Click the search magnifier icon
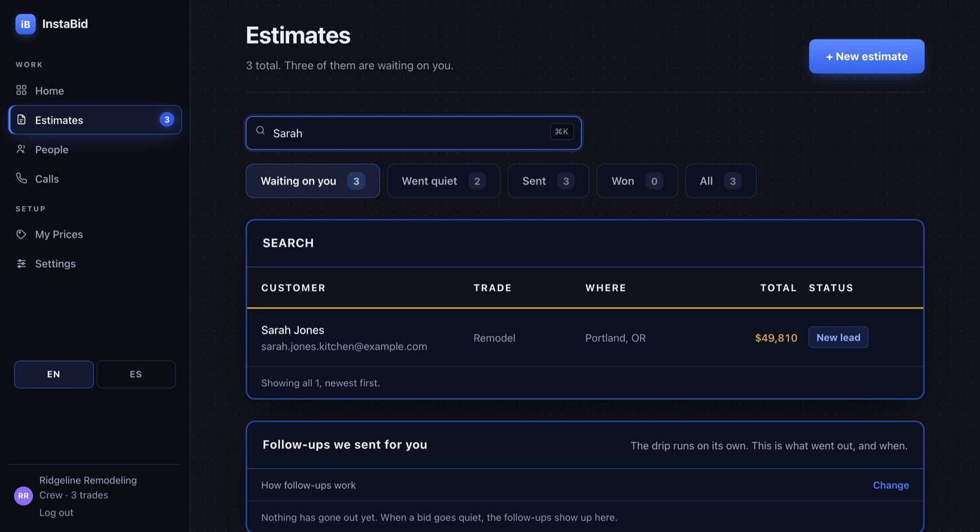The height and width of the screenshot is (532, 980). (x=260, y=131)
